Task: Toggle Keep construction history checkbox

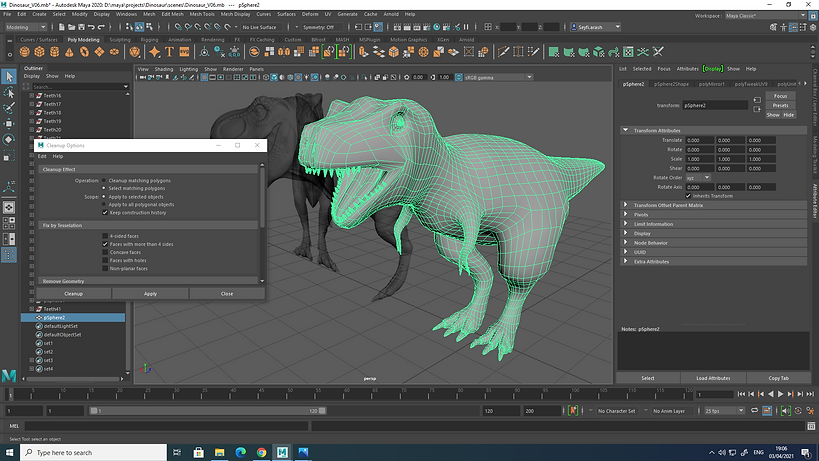Action: point(105,212)
